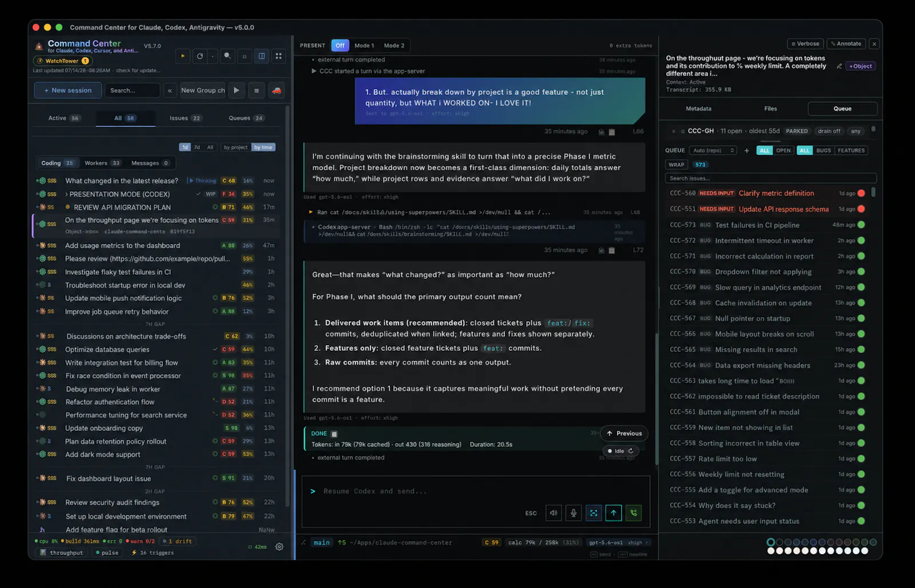Image resolution: width=915 pixels, height=588 pixels.
Task: Click the speaker audio icon in composer
Action: 554,513
